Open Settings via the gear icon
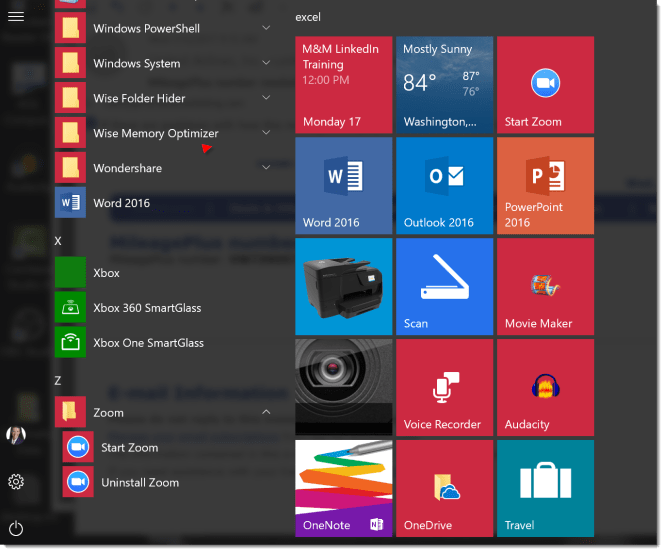Viewport: 664px width, 552px height. pyautogui.click(x=16, y=482)
